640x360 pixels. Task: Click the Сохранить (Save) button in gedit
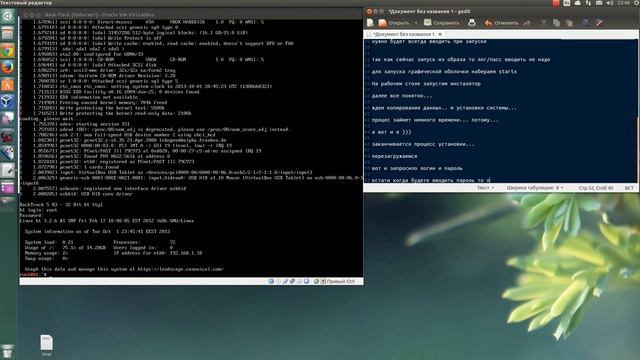coord(441,23)
